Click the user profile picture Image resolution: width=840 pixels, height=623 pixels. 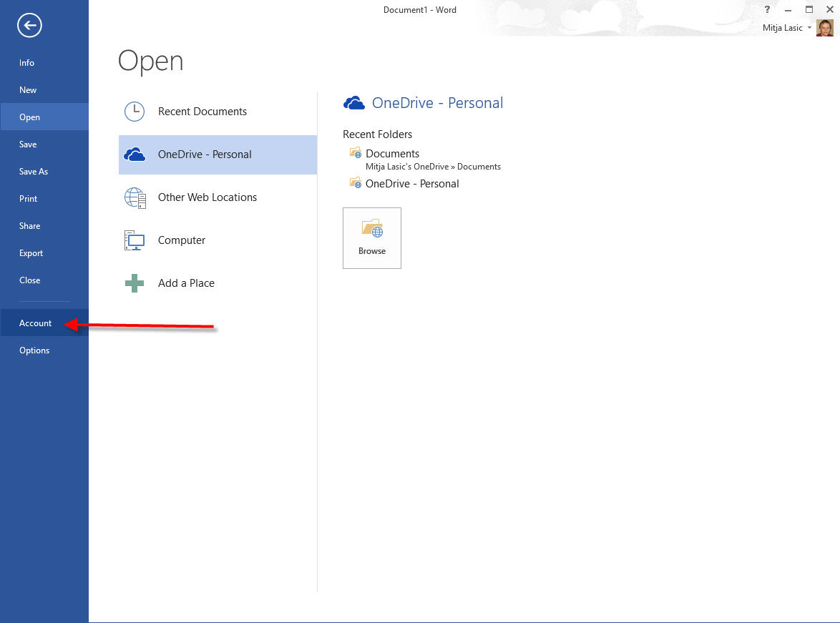point(824,28)
